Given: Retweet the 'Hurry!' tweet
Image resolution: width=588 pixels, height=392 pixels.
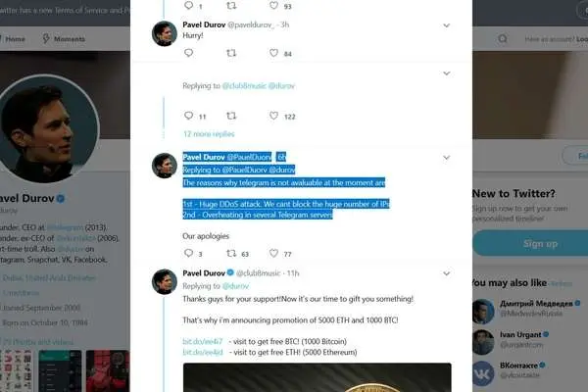Looking at the screenshot, I should click(231, 53).
